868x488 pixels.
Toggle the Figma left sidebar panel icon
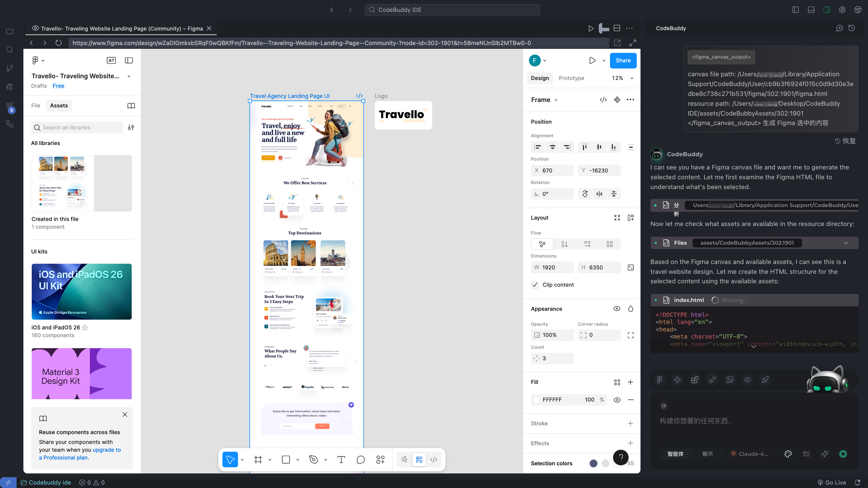(x=129, y=60)
